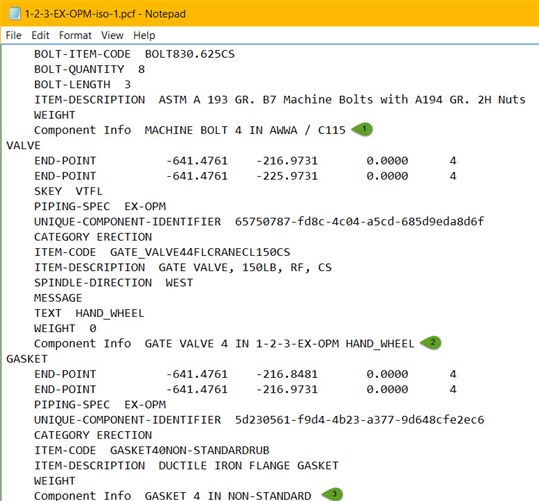The height and width of the screenshot is (501, 539).
Task: Open the Format menu
Action: click(x=75, y=35)
